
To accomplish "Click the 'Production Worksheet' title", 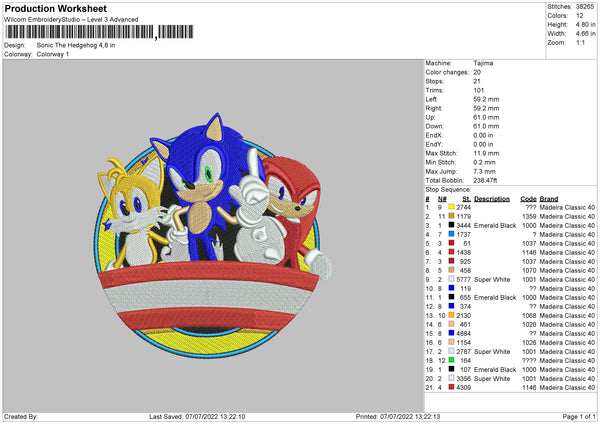I will 55,8.
